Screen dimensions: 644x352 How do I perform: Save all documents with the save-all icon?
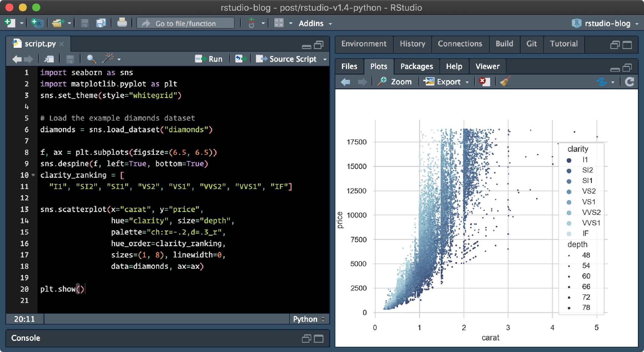pyautogui.click(x=101, y=23)
